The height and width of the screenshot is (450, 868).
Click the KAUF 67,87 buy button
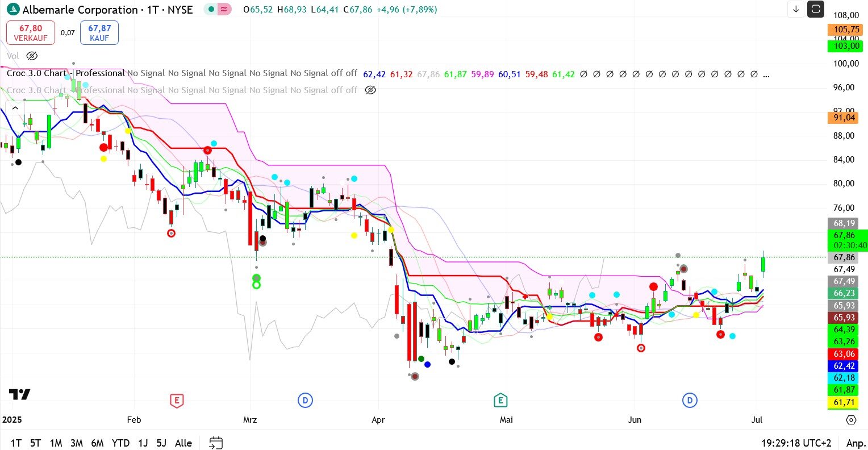(99, 32)
